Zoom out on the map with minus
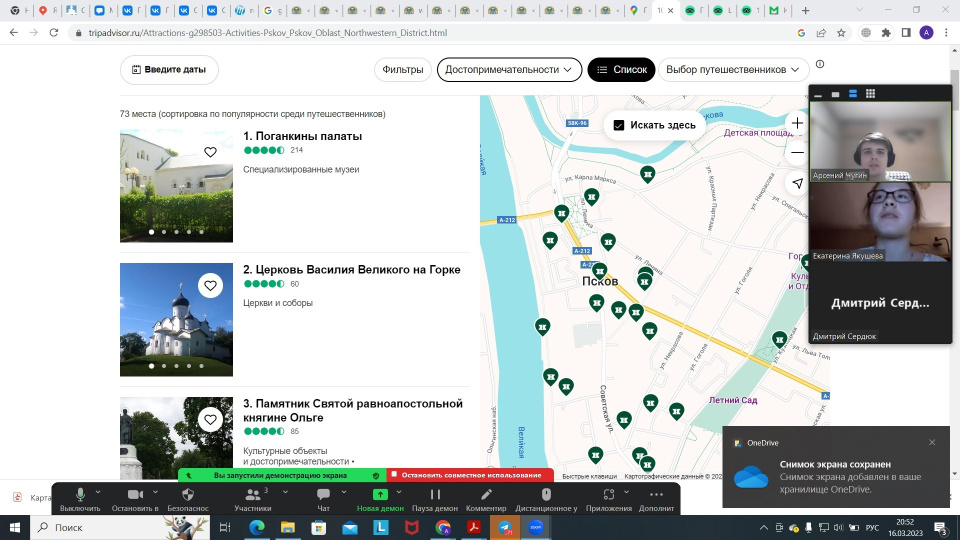This screenshot has width=960, height=540. pos(797,152)
